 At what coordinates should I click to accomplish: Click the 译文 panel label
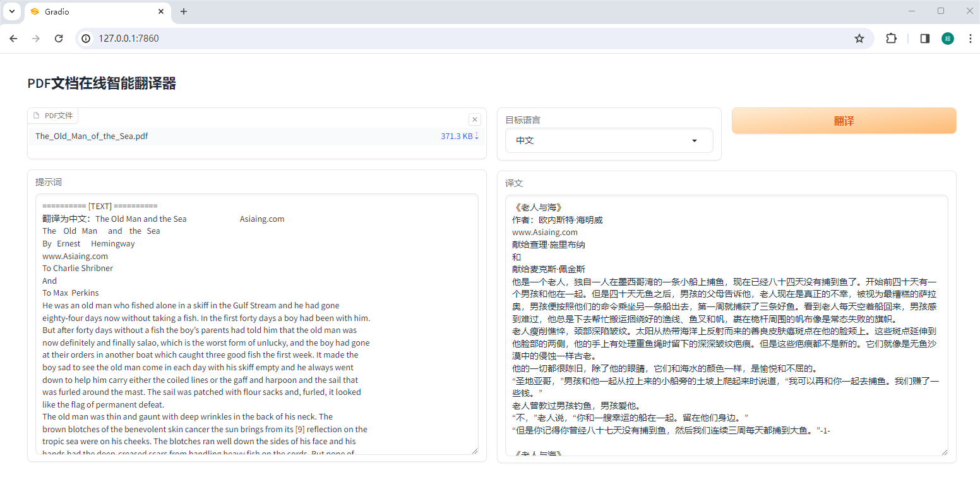(x=514, y=183)
